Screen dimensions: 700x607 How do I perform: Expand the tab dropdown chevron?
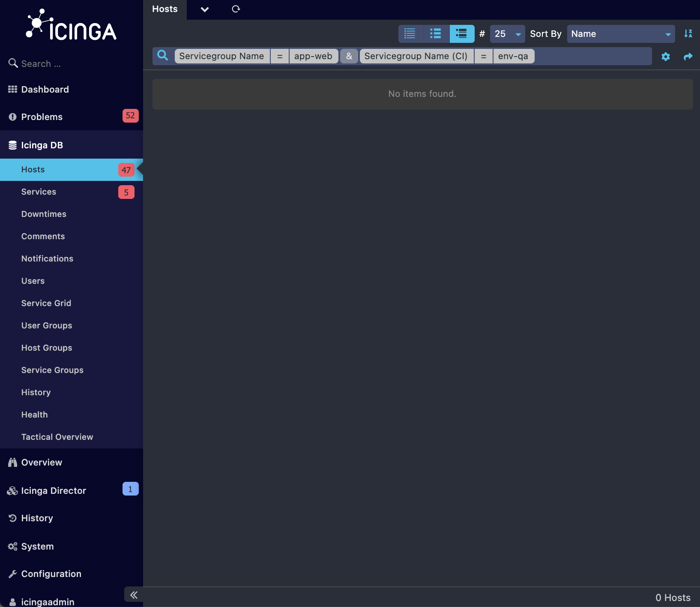coord(205,9)
